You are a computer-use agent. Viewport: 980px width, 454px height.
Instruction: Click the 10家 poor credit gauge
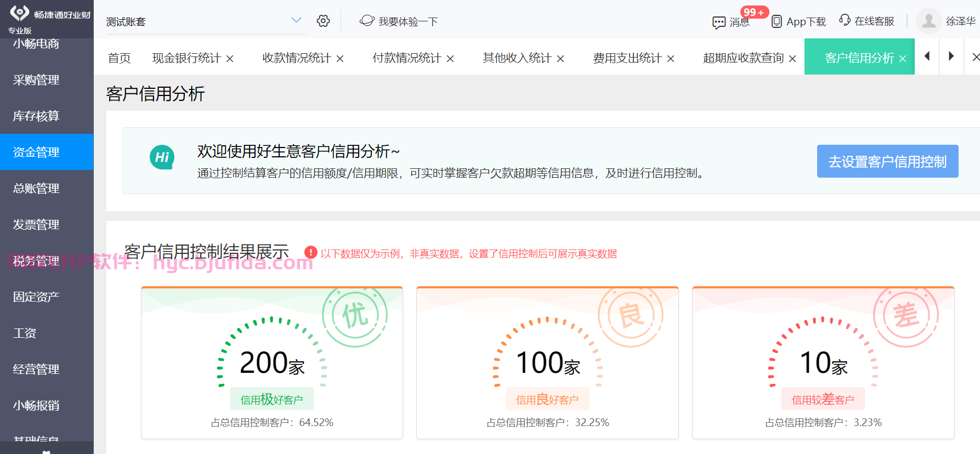click(823, 351)
